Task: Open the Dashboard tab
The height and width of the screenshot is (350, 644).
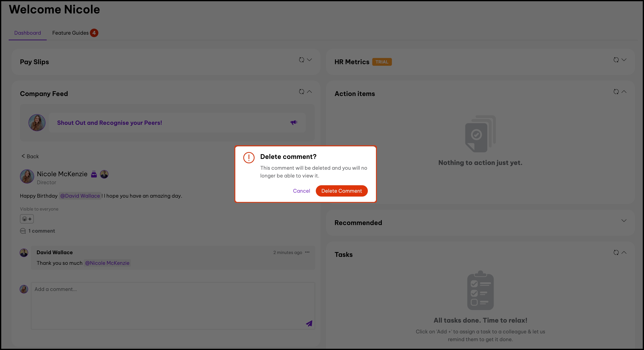Action: click(27, 33)
